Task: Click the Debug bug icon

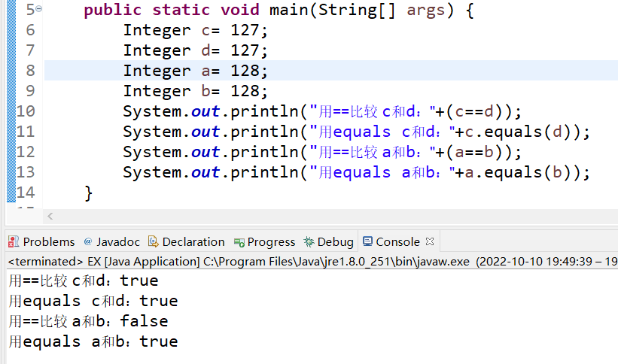Action: tap(309, 241)
